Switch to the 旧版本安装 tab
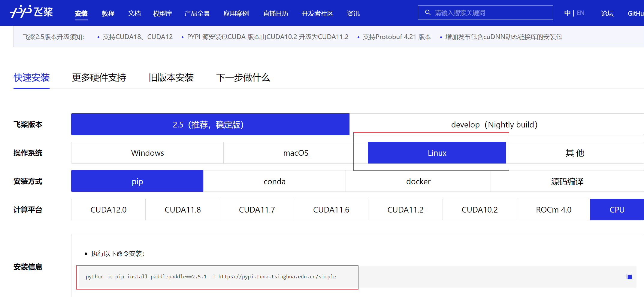Screen dimensions: 644x297 tap(171, 78)
